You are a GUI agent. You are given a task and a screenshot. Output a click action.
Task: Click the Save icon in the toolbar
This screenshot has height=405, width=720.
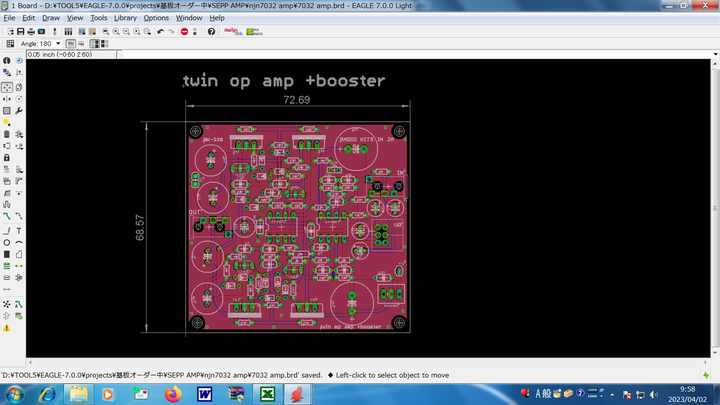point(21,32)
